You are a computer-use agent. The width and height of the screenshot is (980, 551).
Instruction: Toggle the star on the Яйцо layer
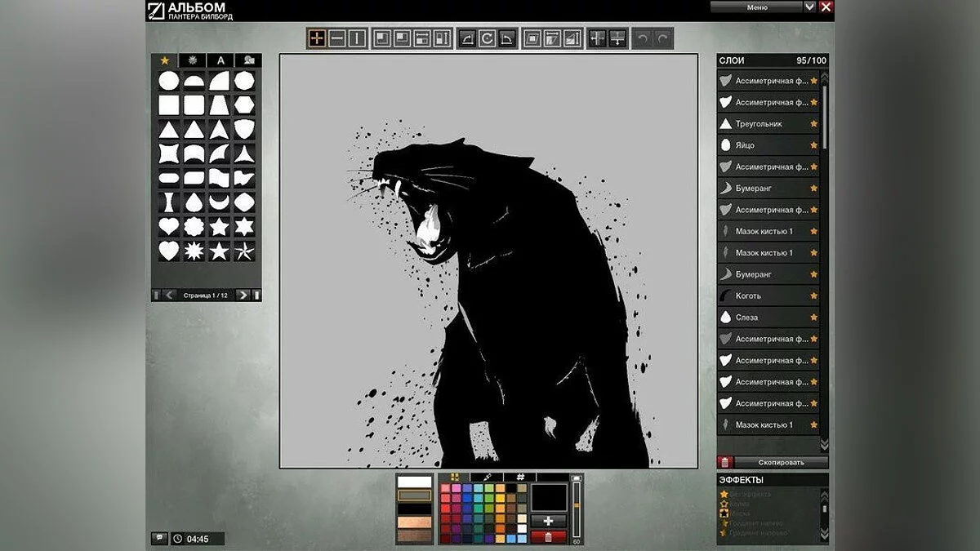coord(813,145)
